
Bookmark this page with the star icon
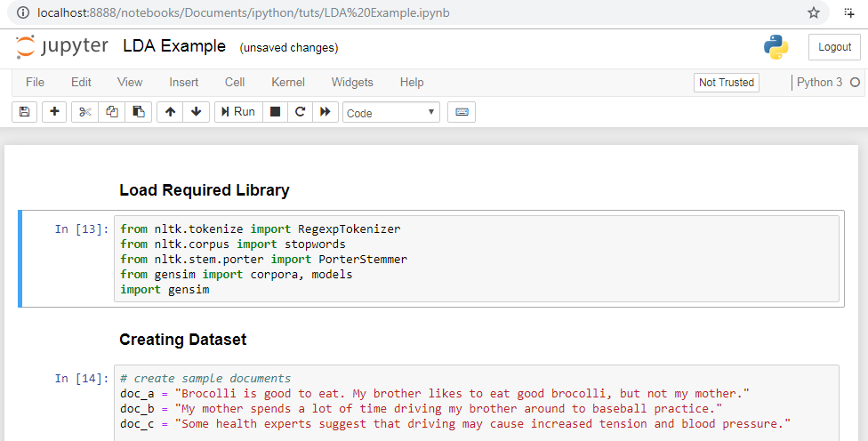coord(813,12)
